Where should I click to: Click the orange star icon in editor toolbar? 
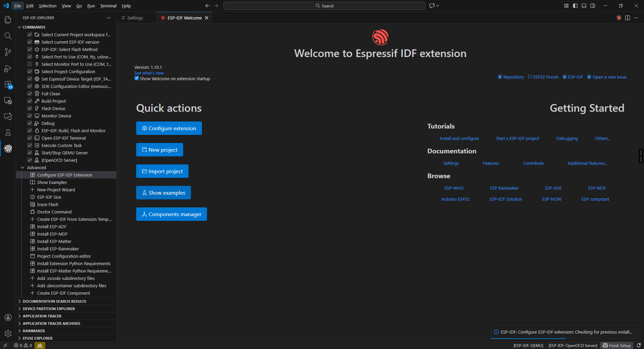[619, 18]
